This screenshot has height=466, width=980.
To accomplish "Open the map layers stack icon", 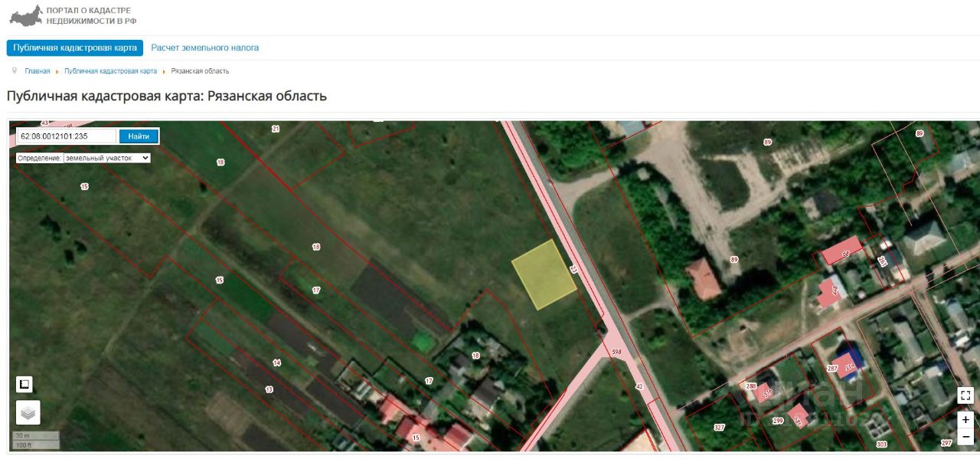I will coord(28,412).
